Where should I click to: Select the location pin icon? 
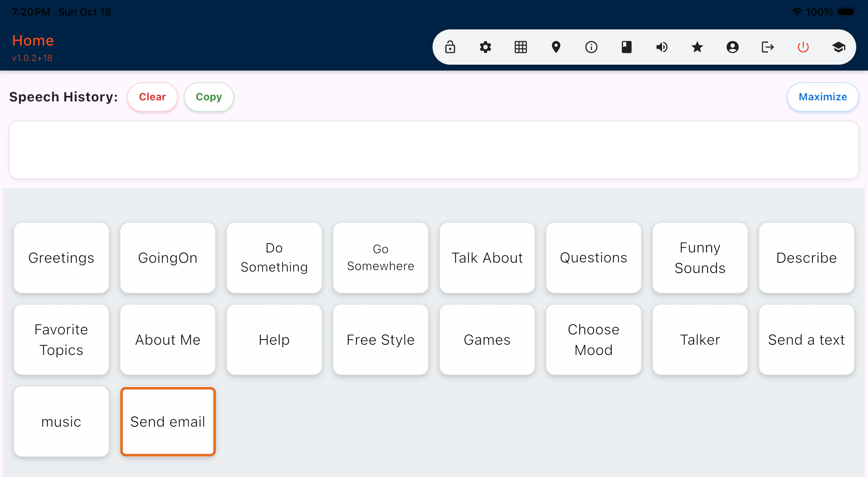(556, 47)
